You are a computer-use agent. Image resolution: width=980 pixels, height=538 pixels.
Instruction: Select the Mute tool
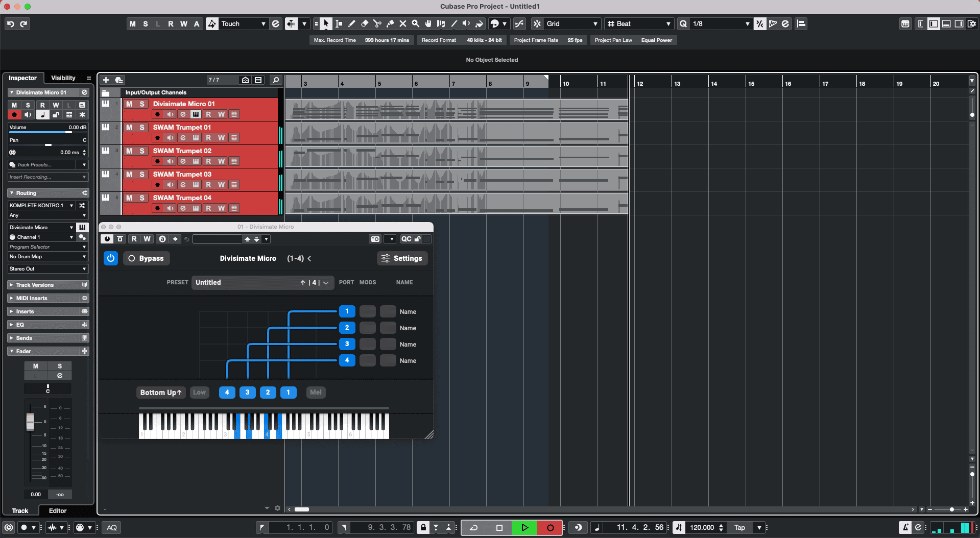point(402,23)
